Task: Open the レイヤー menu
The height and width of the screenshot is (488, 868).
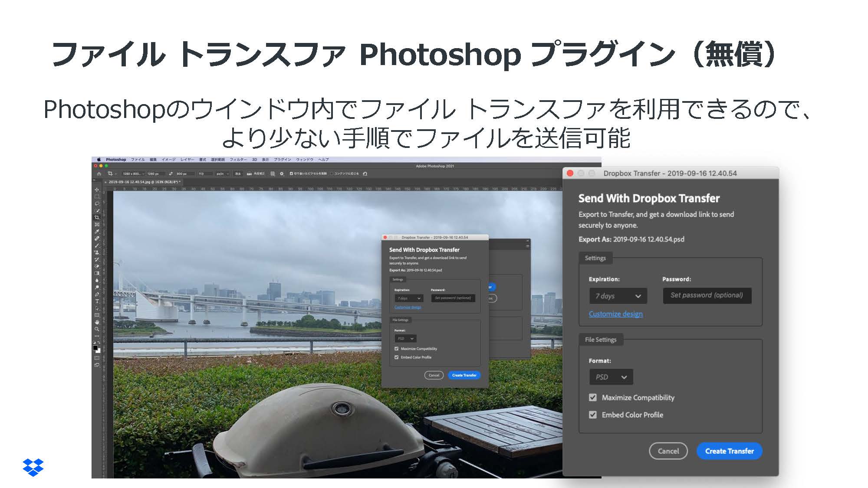Action: pyautogui.click(x=187, y=160)
